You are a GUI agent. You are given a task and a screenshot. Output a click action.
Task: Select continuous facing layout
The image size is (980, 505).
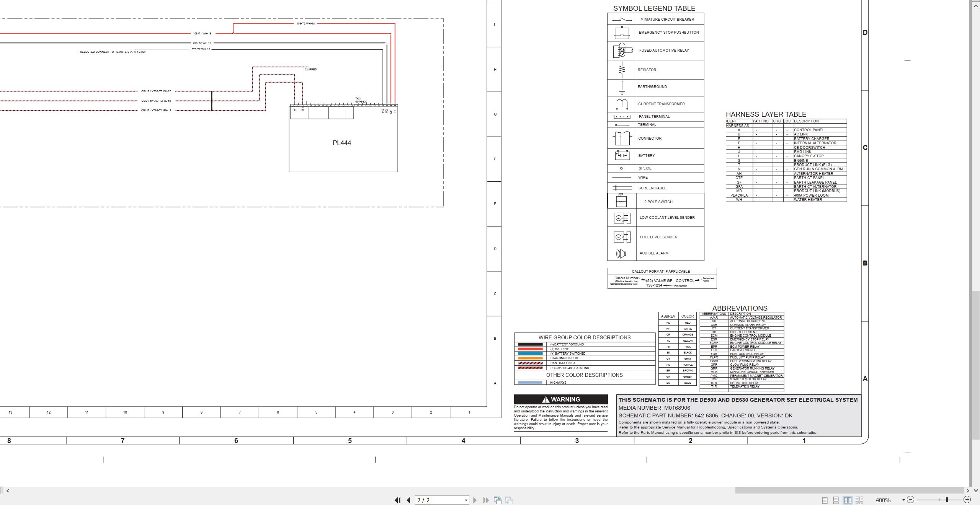859,500
